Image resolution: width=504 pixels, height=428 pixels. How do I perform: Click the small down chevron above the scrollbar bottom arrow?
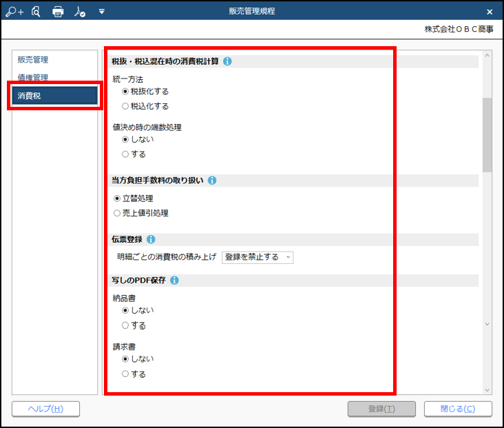tap(487, 324)
